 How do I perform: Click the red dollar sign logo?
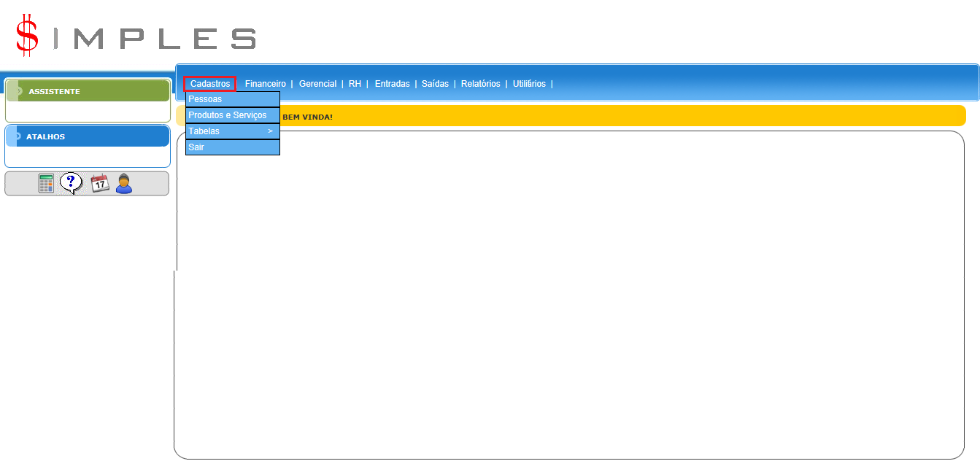point(28,36)
